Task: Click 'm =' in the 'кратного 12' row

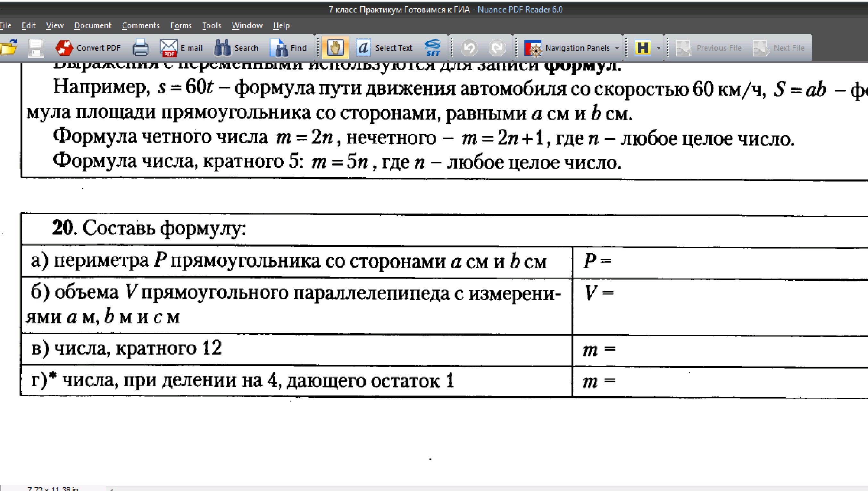Action: [599, 350]
